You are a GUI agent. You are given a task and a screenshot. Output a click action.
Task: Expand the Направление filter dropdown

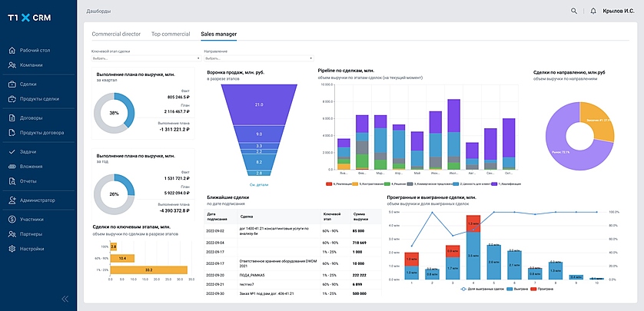click(257, 58)
